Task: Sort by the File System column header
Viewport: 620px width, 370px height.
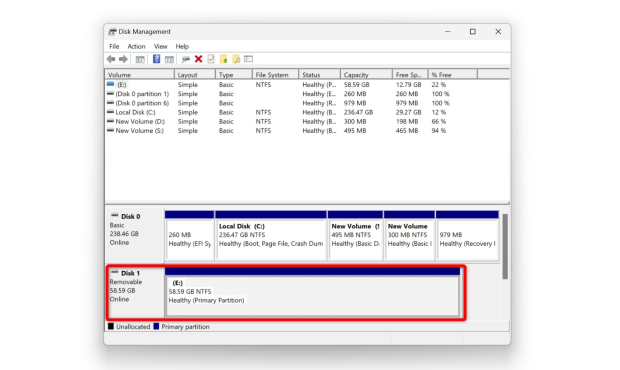Action: click(x=276, y=74)
